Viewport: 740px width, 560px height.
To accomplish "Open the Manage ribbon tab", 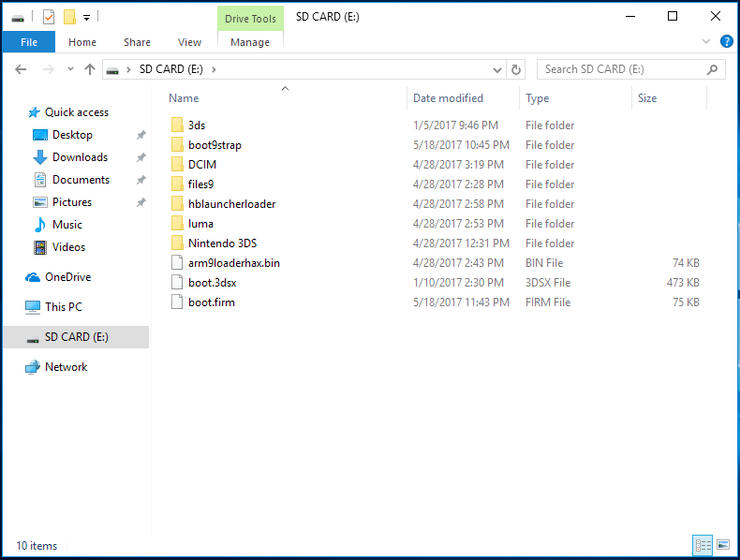I will pos(250,42).
